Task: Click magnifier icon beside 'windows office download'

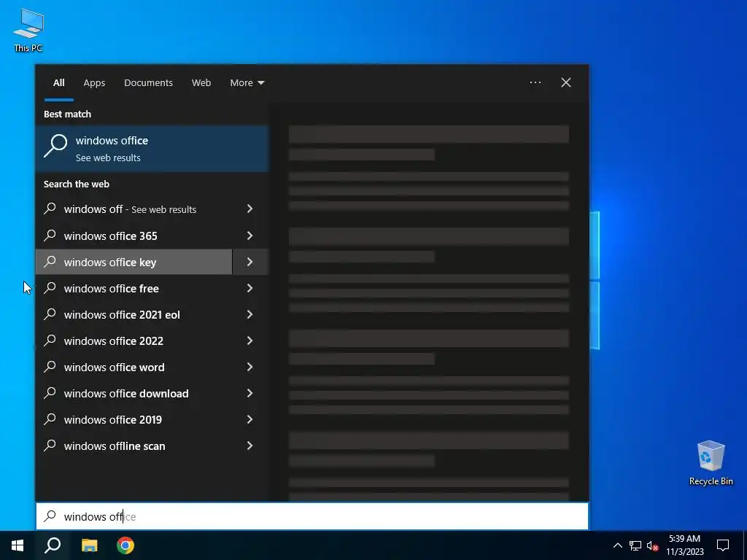Action: point(50,392)
